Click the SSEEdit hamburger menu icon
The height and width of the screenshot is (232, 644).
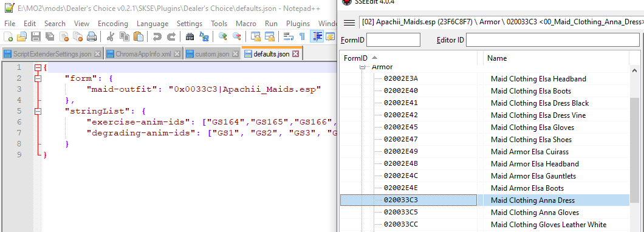tap(349, 22)
